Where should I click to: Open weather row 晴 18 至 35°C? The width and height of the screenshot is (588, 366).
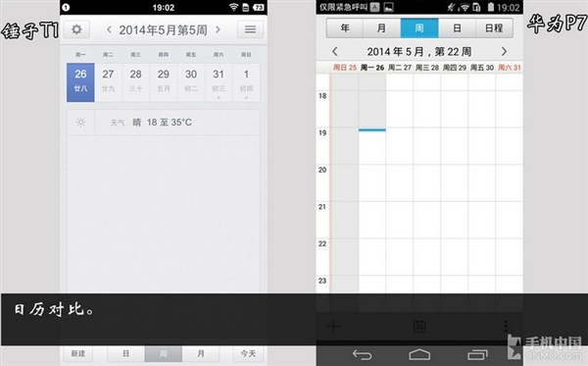pyautogui.click(x=163, y=123)
